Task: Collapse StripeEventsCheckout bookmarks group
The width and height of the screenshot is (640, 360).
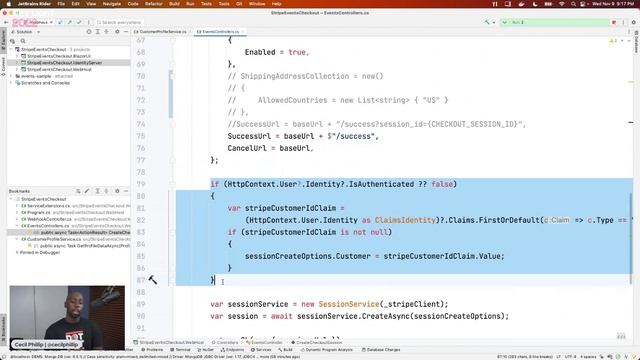Action: tap(11, 199)
